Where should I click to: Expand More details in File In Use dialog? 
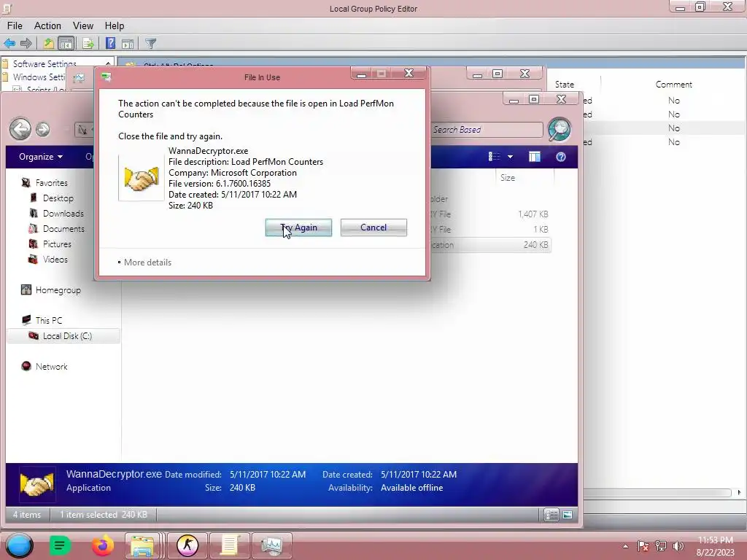click(x=144, y=262)
